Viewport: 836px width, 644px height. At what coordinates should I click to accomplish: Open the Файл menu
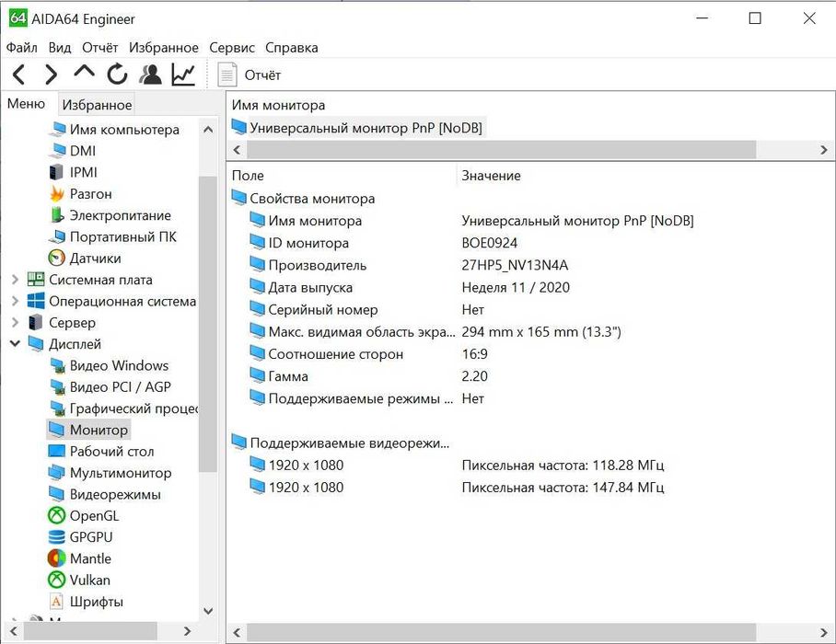coord(22,48)
